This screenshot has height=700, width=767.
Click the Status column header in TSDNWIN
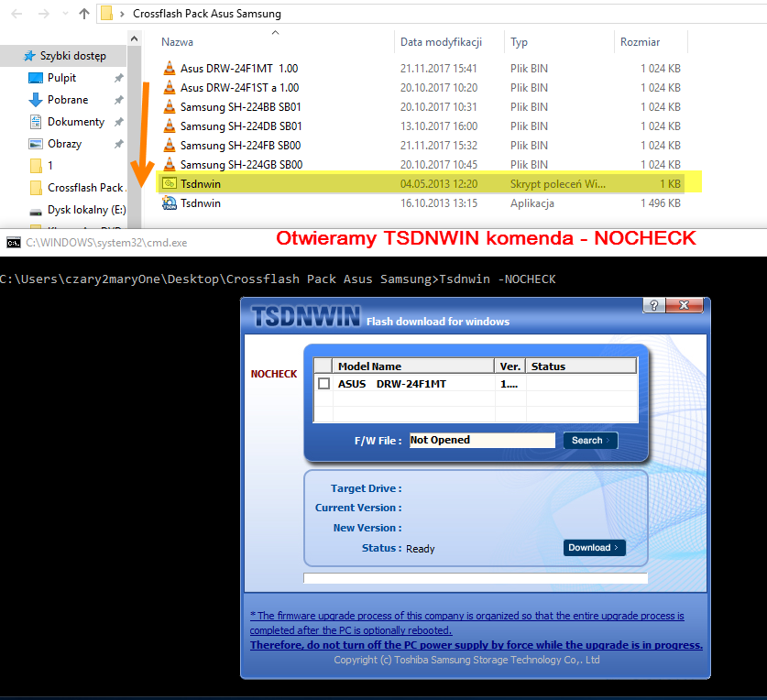(581, 366)
